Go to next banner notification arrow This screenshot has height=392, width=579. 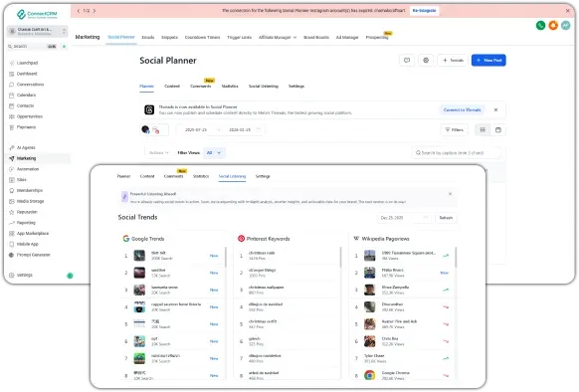click(x=95, y=11)
